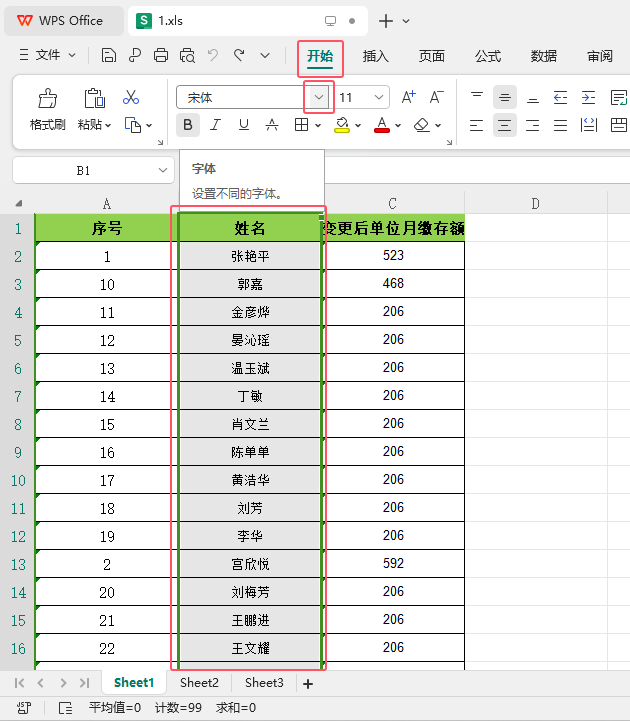
Task: Click the Copy icon
Action: click(x=133, y=125)
